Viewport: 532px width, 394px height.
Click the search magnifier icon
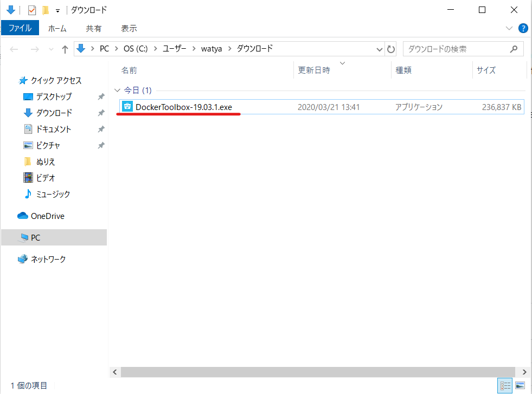click(513, 48)
